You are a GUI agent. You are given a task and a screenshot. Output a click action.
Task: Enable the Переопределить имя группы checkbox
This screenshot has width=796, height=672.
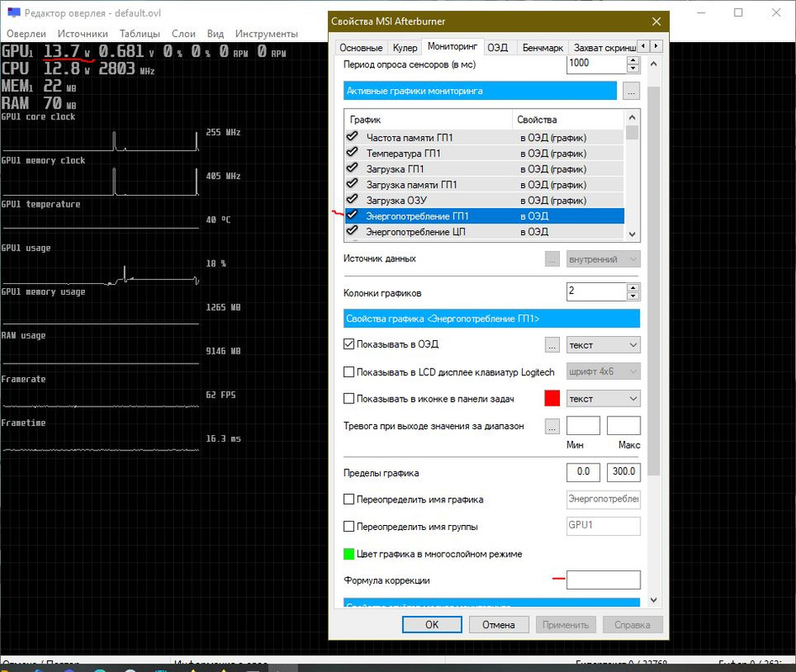tap(349, 527)
